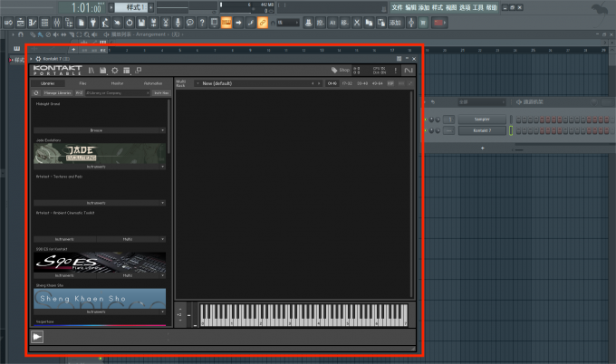This screenshot has height=364, width=616.
Task: Toggle first step of Kontakt 7 sequencer
Action: 518,130
